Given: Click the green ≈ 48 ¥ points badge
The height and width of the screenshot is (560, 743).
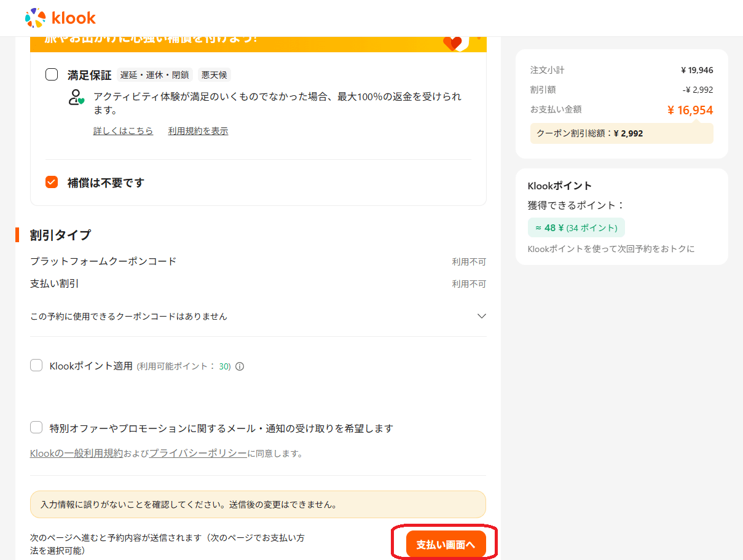Looking at the screenshot, I should click(576, 227).
